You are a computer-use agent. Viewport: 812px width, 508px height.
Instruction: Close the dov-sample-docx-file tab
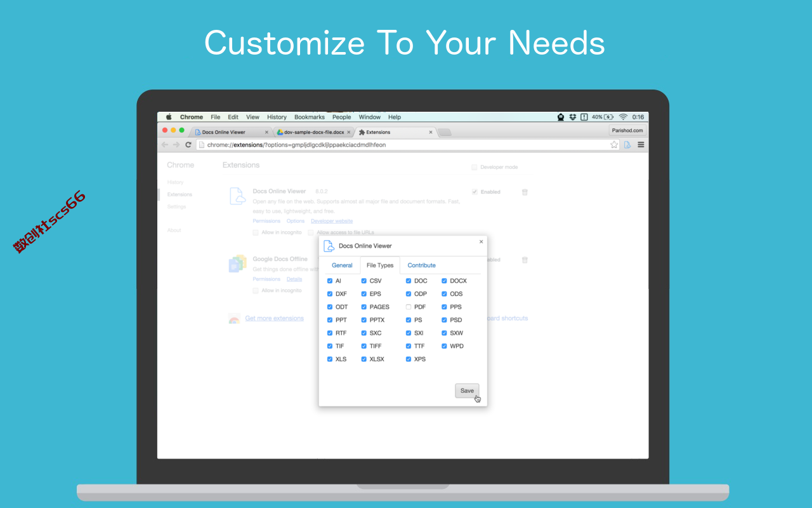[x=348, y=132]
